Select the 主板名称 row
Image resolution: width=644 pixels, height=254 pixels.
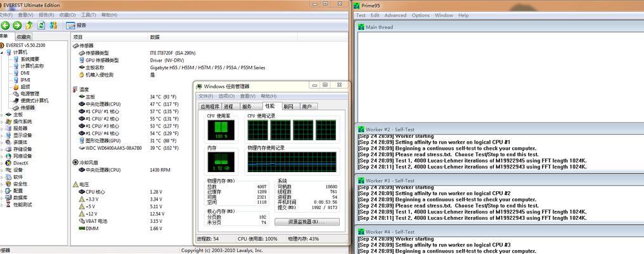point(209,67)
